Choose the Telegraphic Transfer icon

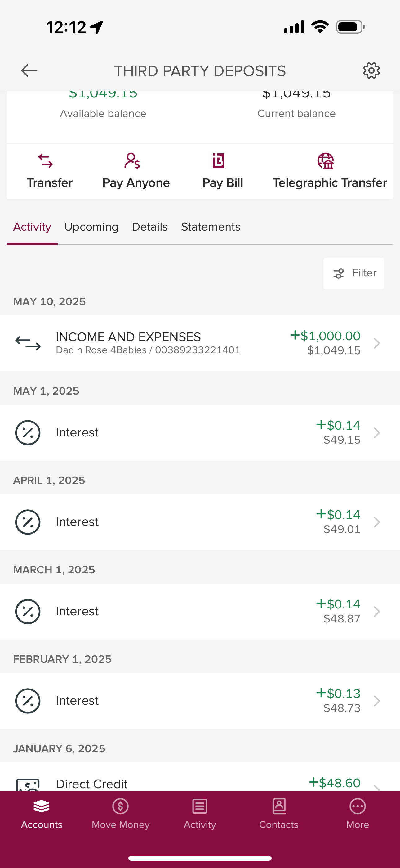tap(326, 161)
